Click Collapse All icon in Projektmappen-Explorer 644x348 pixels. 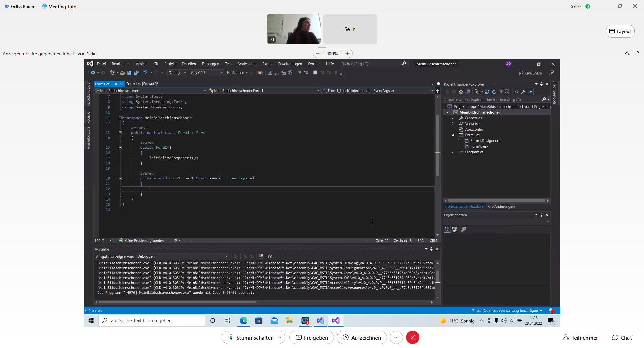point(501,92)
